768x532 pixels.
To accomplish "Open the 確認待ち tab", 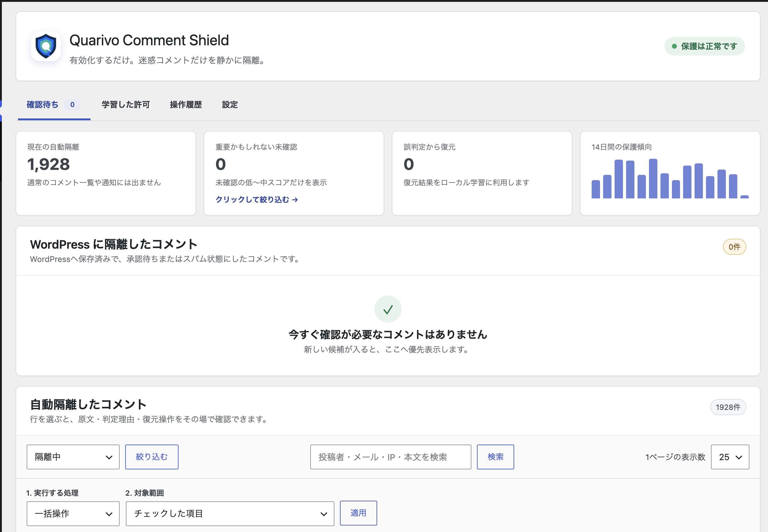I will coord(54,105).
